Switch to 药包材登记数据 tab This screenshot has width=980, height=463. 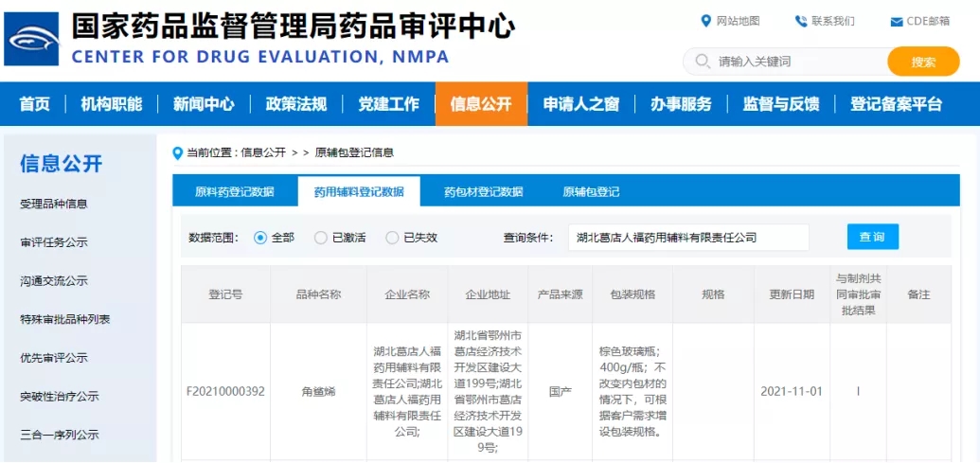click(x=484, y=192)
